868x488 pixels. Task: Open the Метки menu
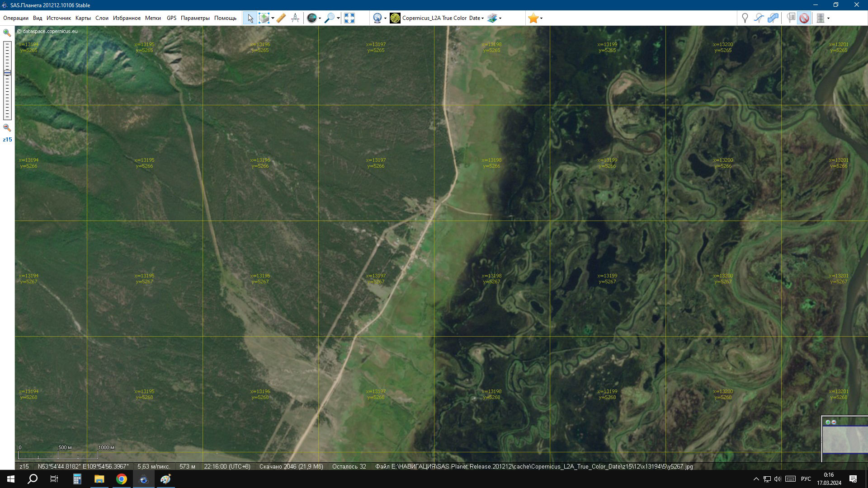click(153, 18)
